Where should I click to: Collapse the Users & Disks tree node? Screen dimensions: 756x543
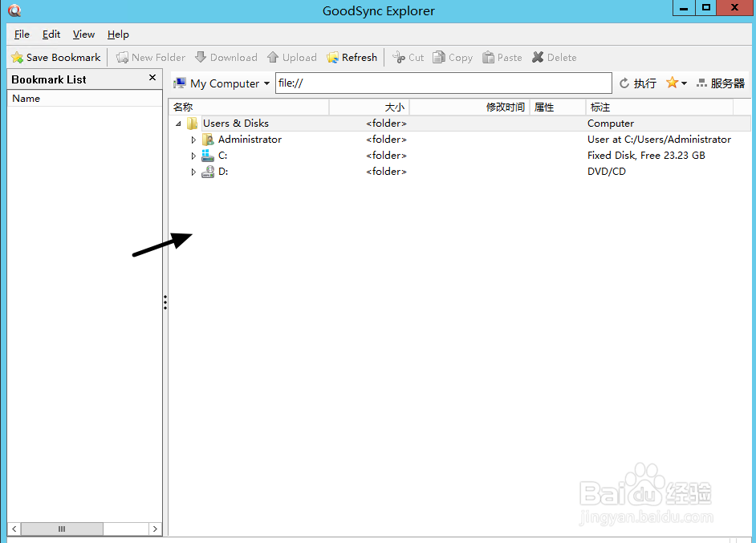[178, 124]
